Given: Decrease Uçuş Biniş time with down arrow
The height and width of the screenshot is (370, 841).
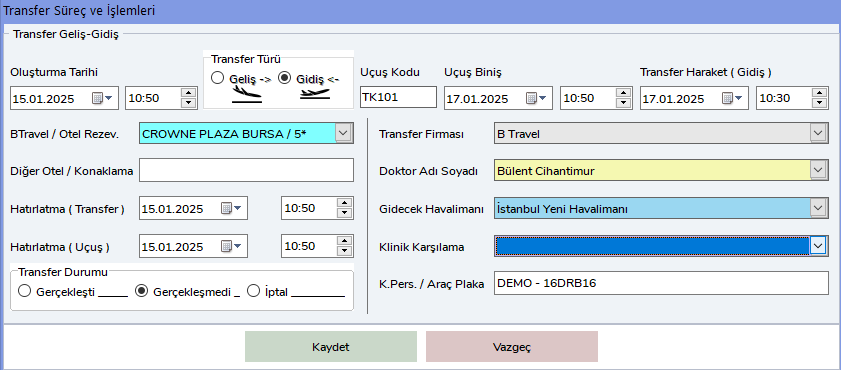Looking at the screenshot, I should pyautogui.click(x=623, y=104).
